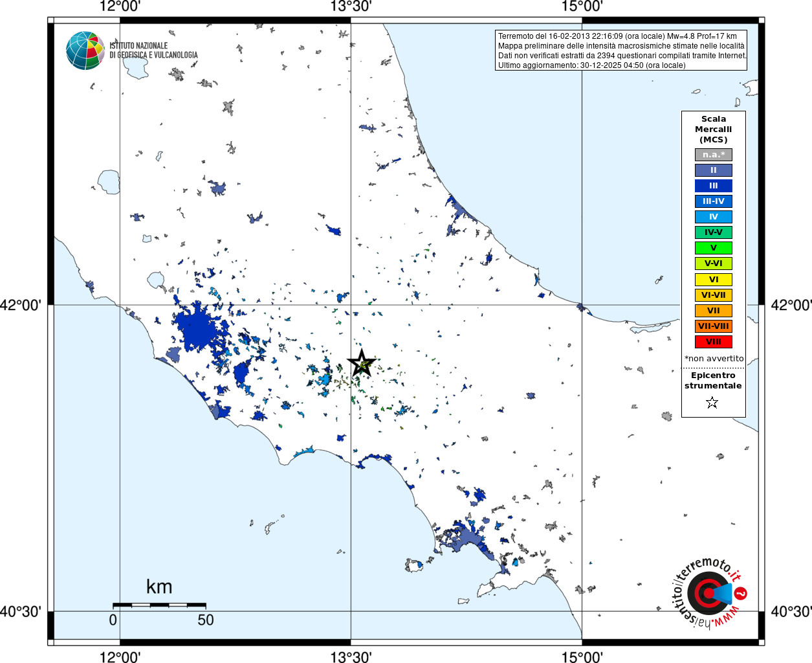This screenshot has height=663, width=812.
Task: Click the right 40°30' latitude label
Action: pyautogui.click(x=791, y=611)
